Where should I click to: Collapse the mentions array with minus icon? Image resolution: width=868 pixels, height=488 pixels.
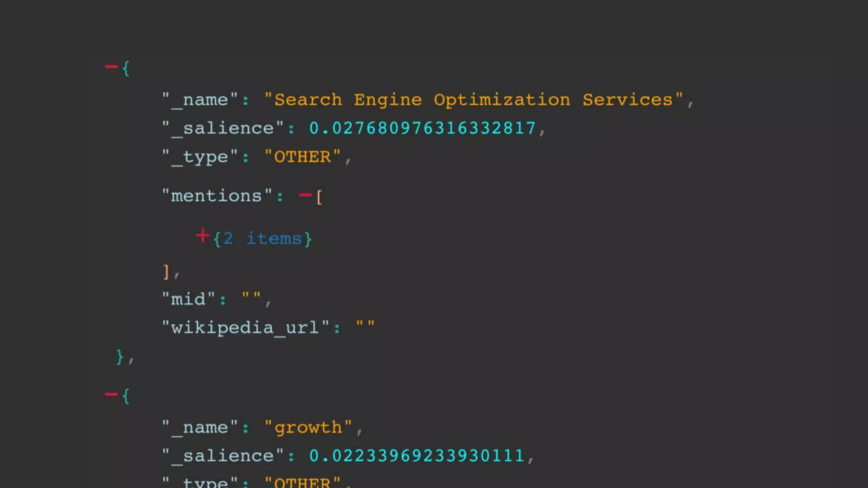click(305, 195)
